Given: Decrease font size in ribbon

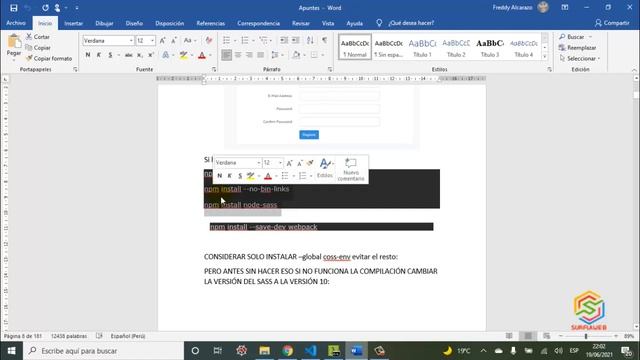Looking at the screenshot, I should (x=174, y=40).
